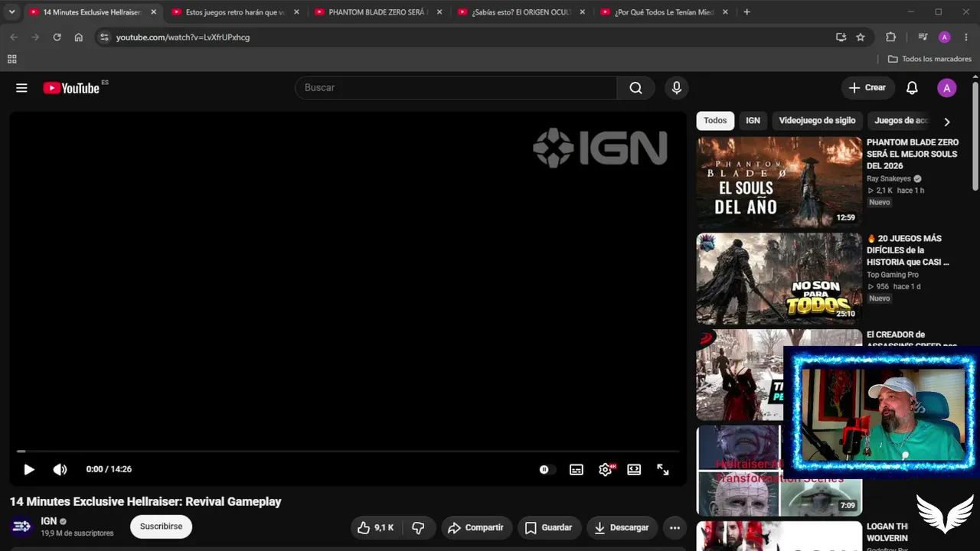980x551 pixels.
Task: Dislike the Hellraiser video
Action: click(x=418, y=527)
